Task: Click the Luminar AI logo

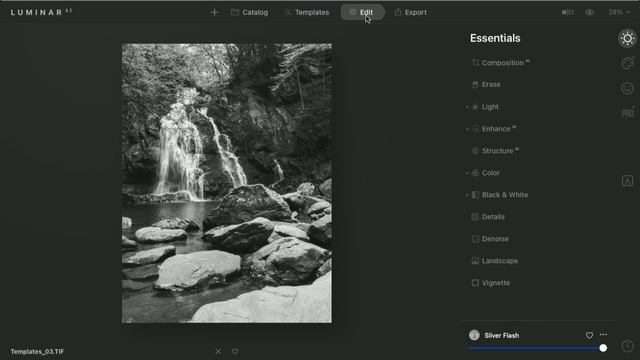Action: [x=41, y=12]
